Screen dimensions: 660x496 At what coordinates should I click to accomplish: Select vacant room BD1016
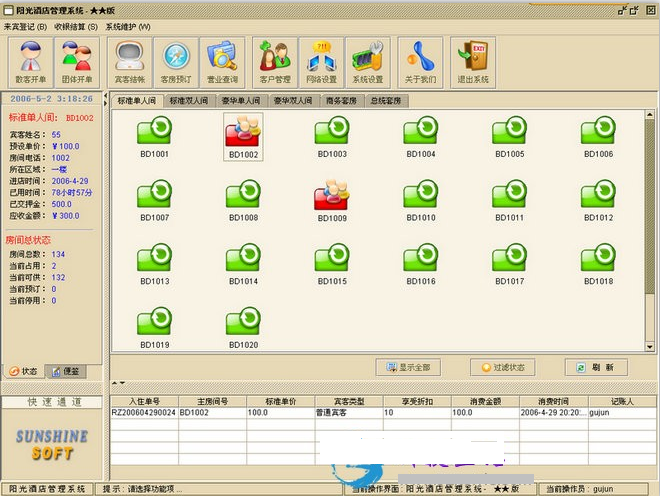[421, 264]
